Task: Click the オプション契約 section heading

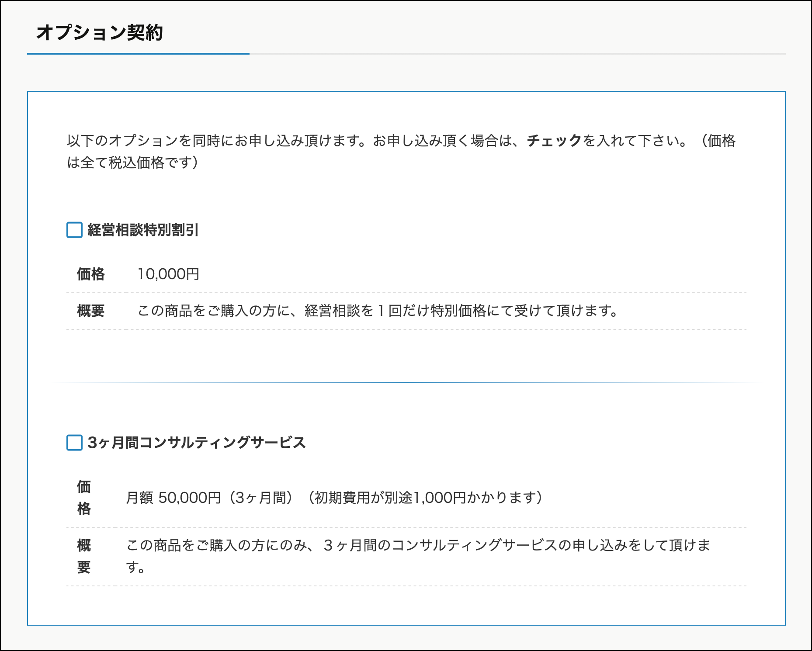Action: click(x=100, y=32)
